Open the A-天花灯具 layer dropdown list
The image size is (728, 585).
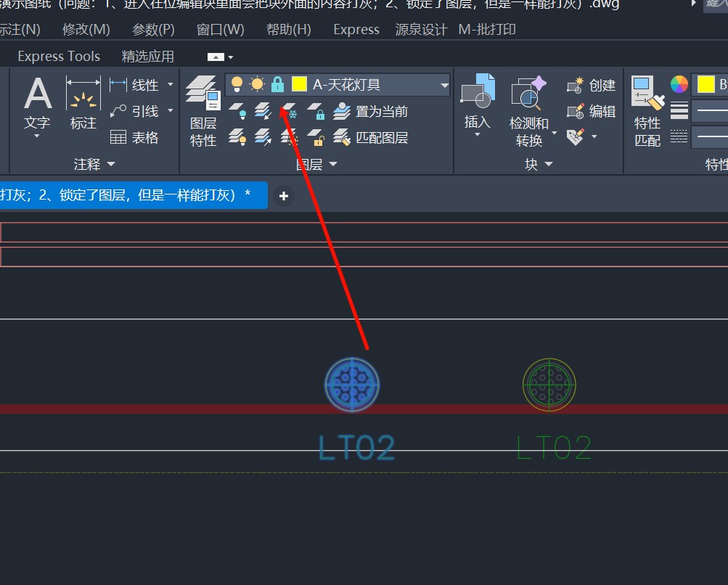tap(444, 85)
